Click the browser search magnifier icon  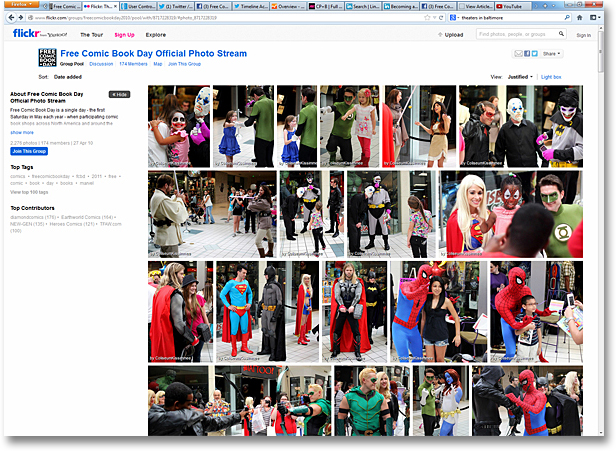tap(567, 18)
